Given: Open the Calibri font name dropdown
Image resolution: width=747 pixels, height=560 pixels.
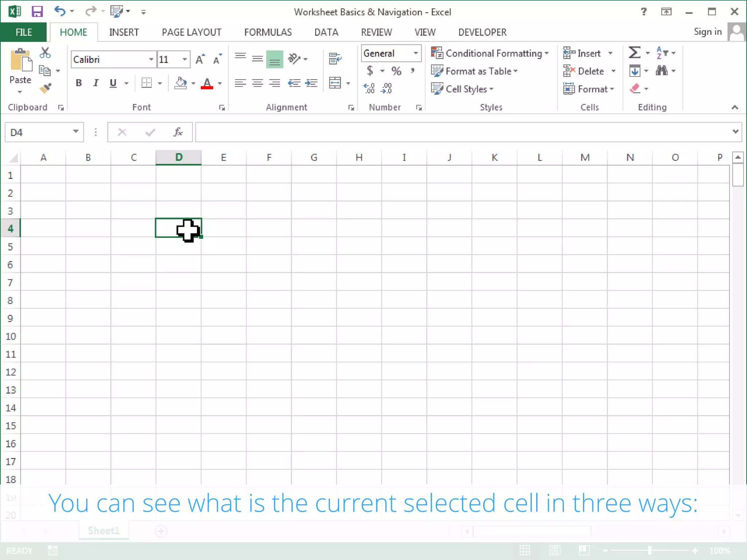Looking at the screenshot, I should pyautogui.click(x=151, y=59).
